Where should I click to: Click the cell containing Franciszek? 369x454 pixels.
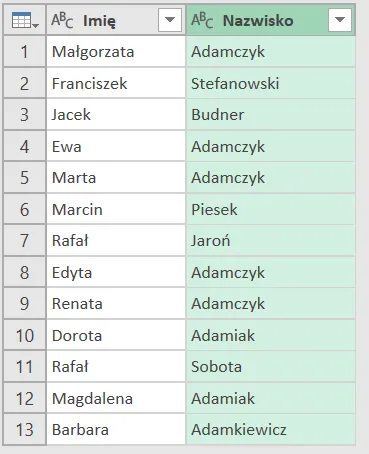pyautogui.click(x=116, y=83)
